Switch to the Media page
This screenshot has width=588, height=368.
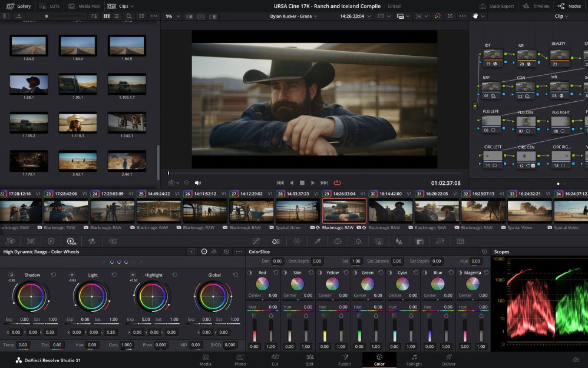(205, 360)
